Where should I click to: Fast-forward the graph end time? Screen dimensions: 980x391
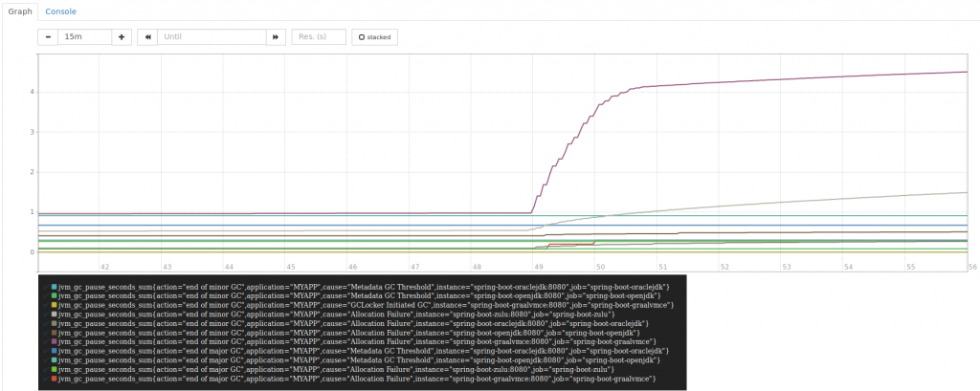tap(276, 36)
